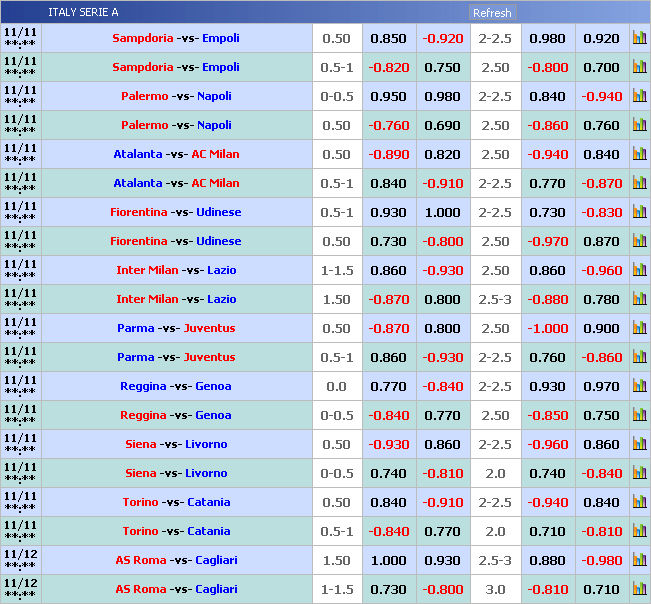The height and width of the screenshot is (604, 651).
Task: Open chart icon for Parma-Juventus 0.50 handicap row
Action: 640,329
